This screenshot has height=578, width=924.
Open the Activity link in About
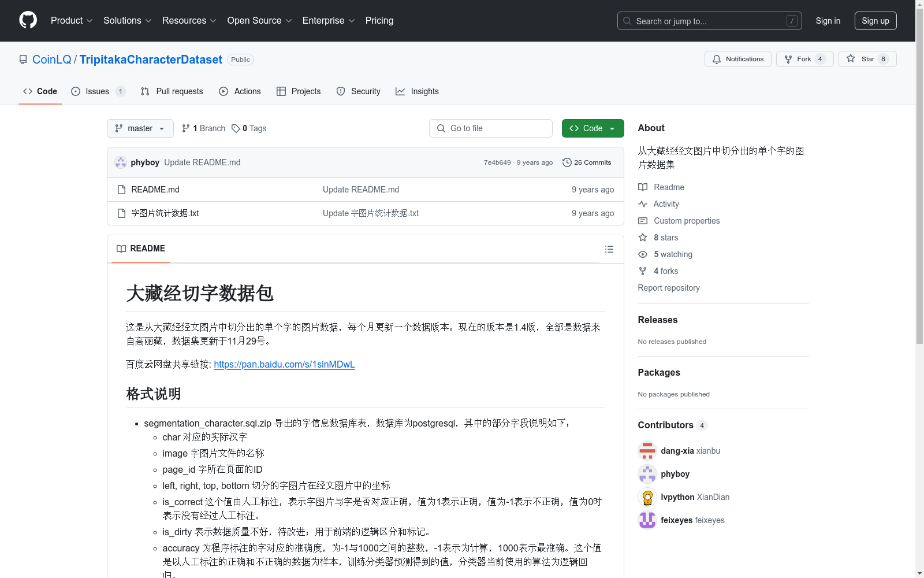pyautogui.click(x=658, y=204)
